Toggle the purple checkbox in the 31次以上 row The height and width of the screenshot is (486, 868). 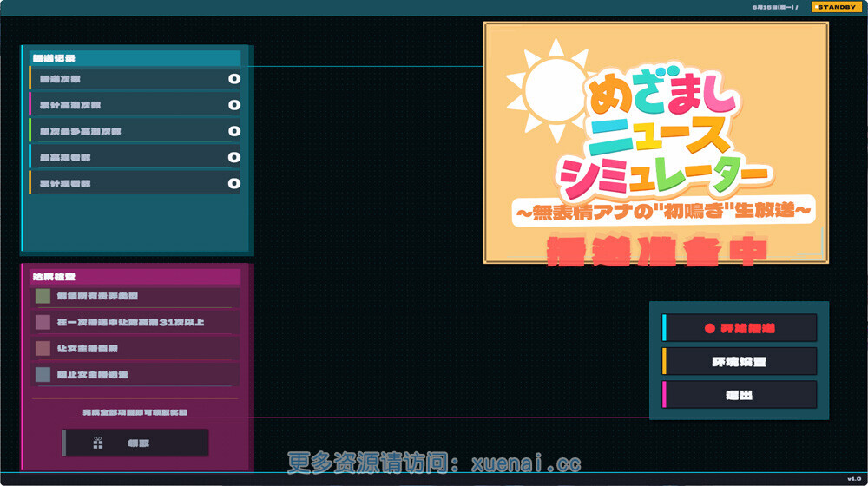pos(43,322)
